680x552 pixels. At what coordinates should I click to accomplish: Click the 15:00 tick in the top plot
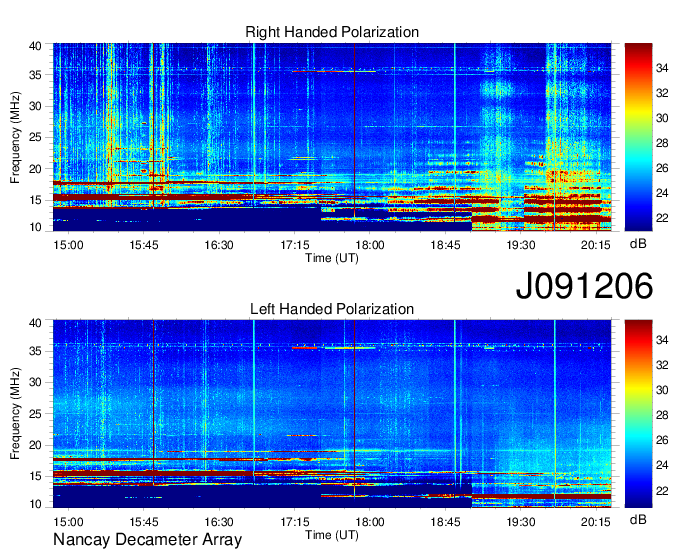tap(69, 245)
